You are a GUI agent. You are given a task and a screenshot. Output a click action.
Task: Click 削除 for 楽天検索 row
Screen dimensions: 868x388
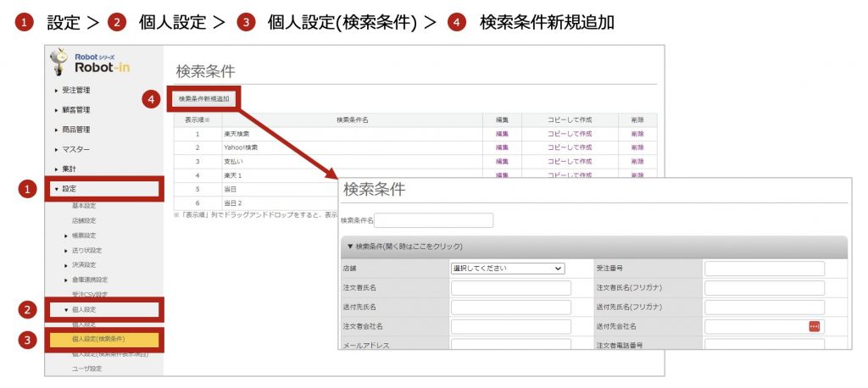(637, 134)
